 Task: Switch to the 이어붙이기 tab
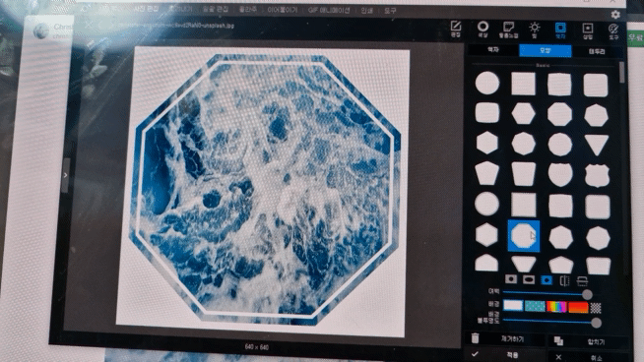[x=283, y=10]
